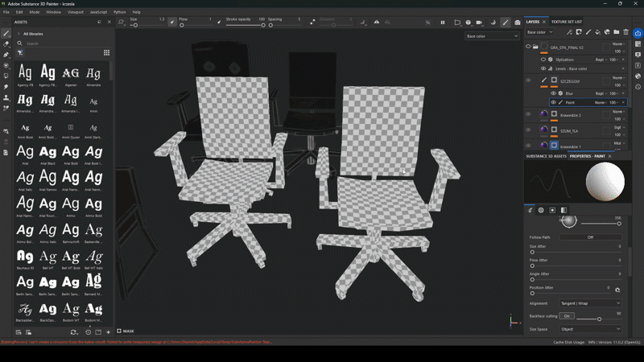Open the Viewport menu
The height and width of the screenshot is (362, 644).
point(75,12)
